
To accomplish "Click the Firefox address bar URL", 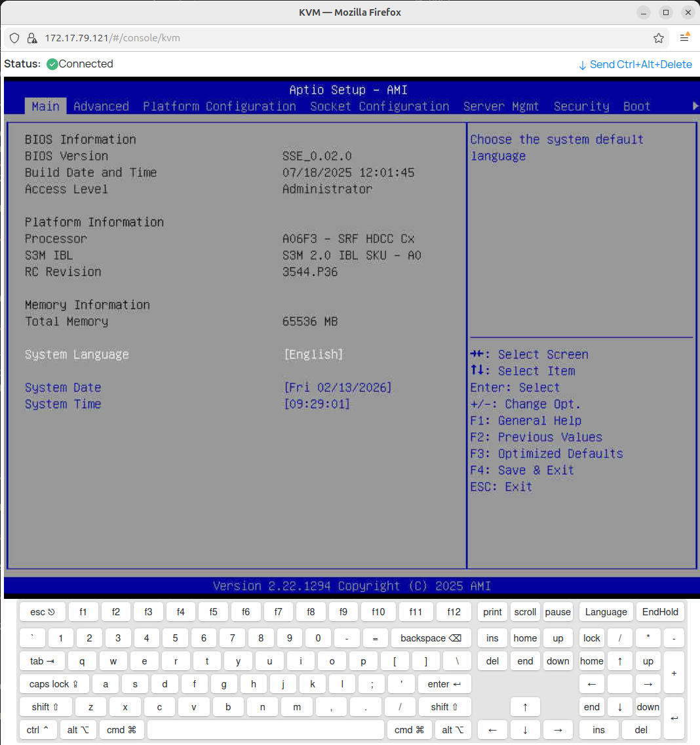I will [113, 38].
